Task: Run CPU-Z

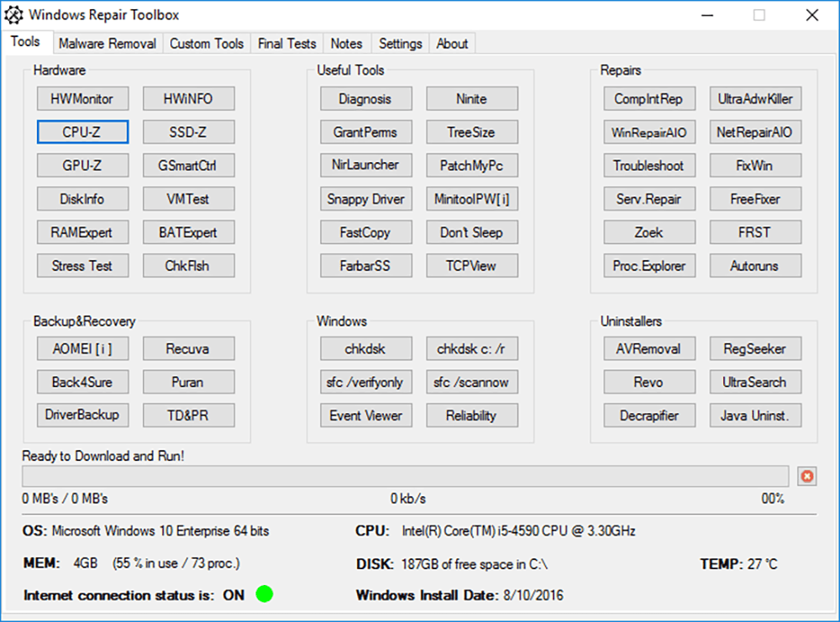Action: pos(82,132)
